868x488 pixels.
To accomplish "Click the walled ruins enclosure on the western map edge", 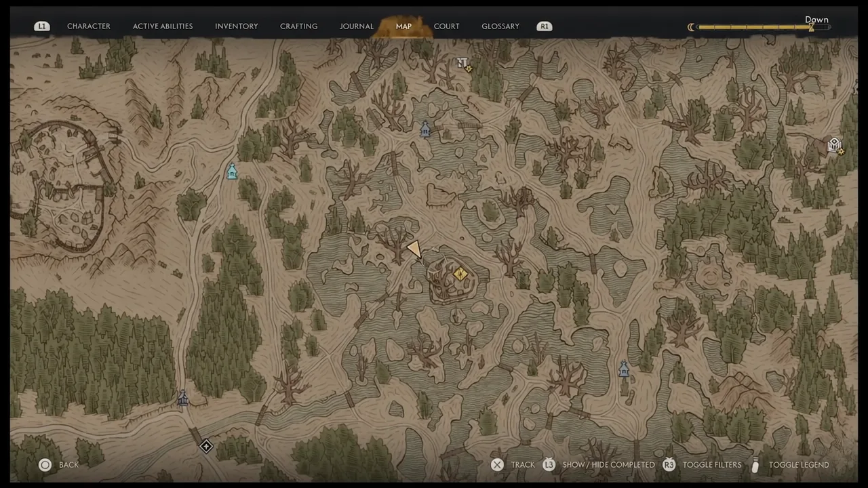I will [62, 186].
